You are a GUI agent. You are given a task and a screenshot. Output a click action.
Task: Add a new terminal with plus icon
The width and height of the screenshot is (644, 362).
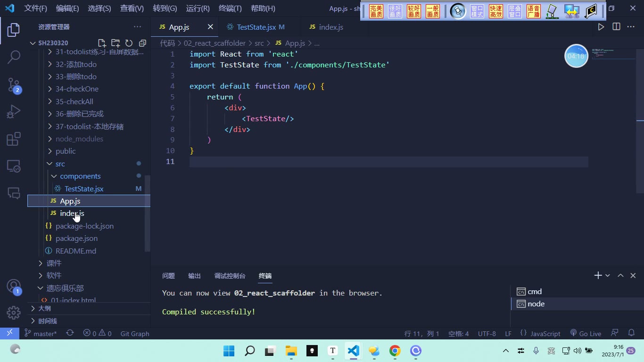coord(598,275)
